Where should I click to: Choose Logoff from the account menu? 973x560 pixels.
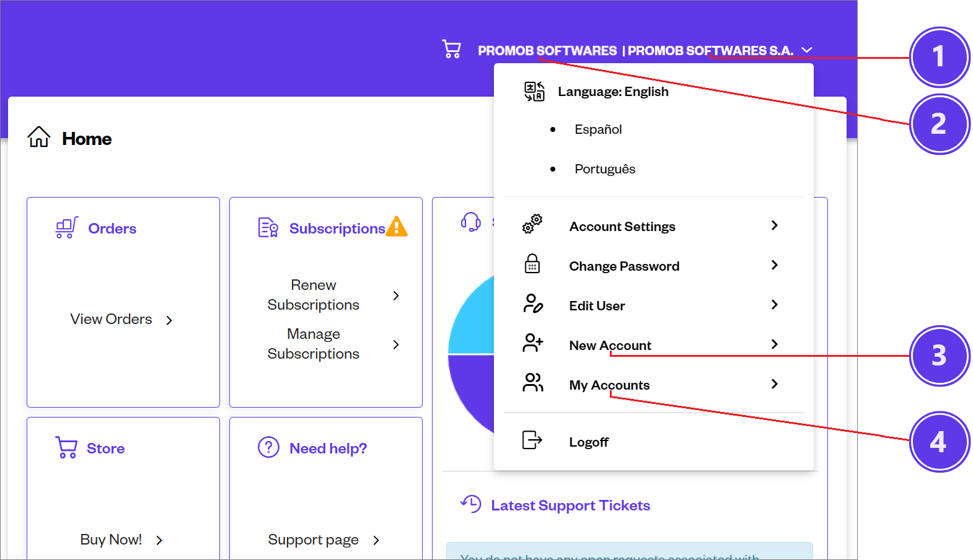click(589, 441)
